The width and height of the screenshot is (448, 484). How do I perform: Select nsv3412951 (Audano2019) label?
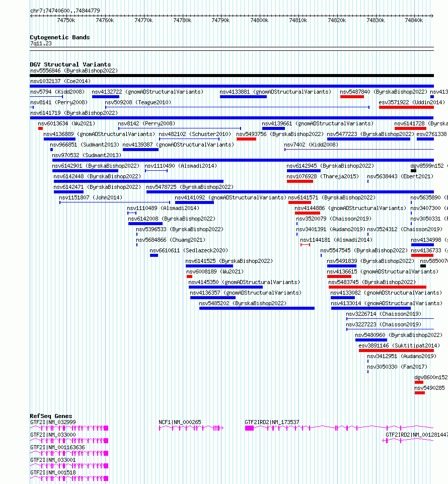click(402, 356)
